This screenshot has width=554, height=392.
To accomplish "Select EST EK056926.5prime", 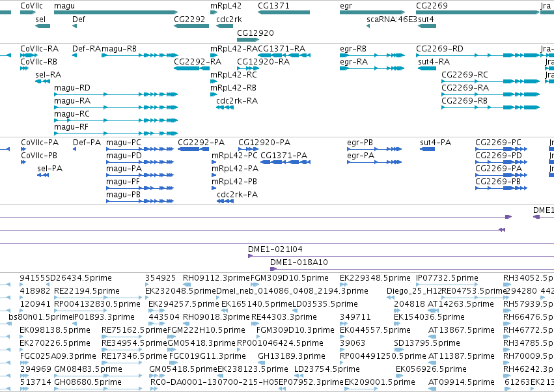I will 431,369.
